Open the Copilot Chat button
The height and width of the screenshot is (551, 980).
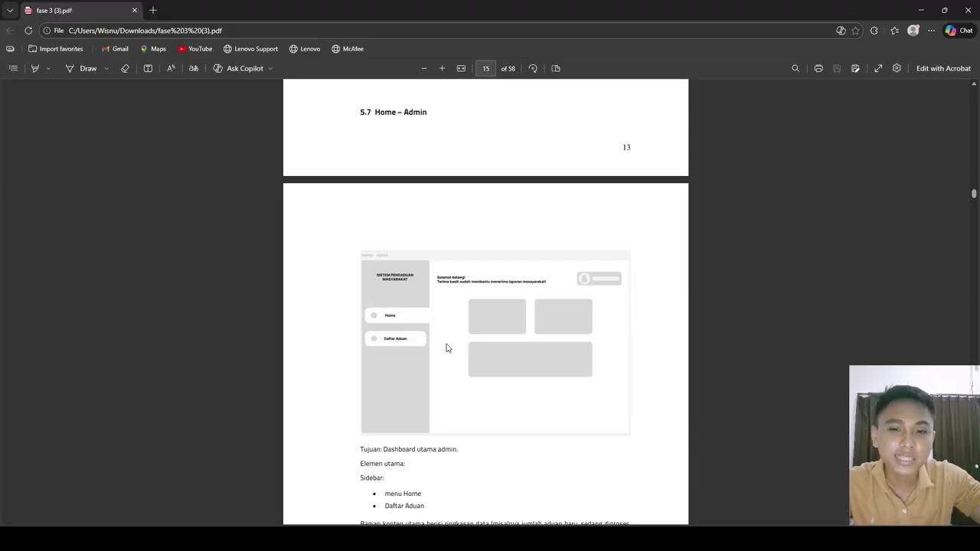959,31
